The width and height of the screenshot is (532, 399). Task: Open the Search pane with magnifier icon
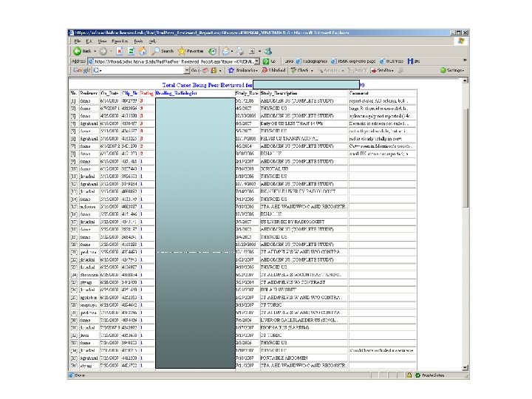click(x=163, y=51)
